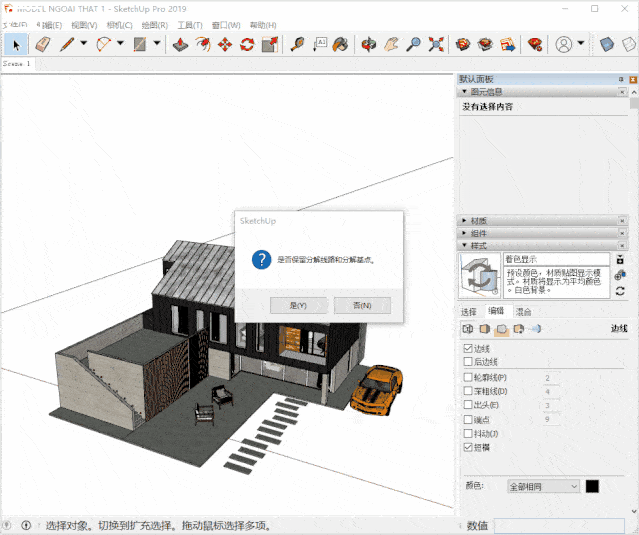Select the Push/Pull tool
Image resolution: width=639 pixels, height=535 pixels.
[180, 44]
